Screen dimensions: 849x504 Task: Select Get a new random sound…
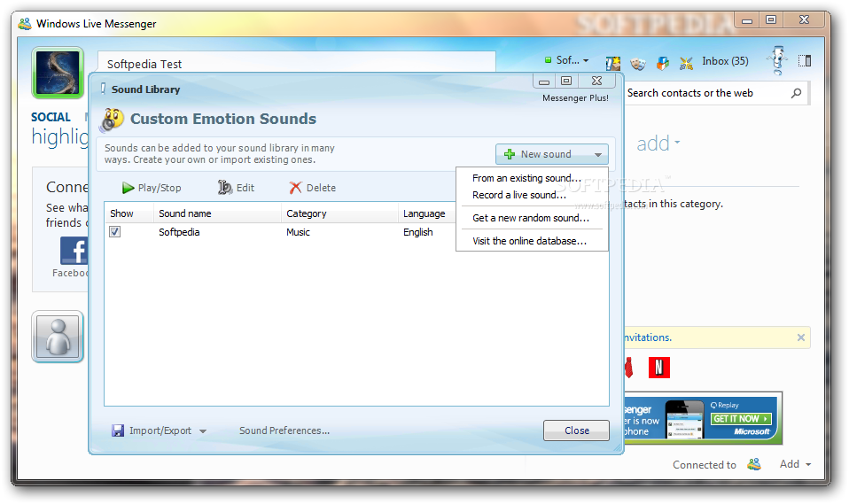click(x=531, y=218)
